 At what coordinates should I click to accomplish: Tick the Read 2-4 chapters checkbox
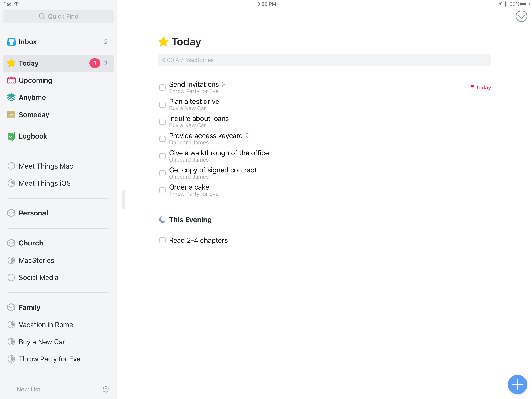[162, 240]
